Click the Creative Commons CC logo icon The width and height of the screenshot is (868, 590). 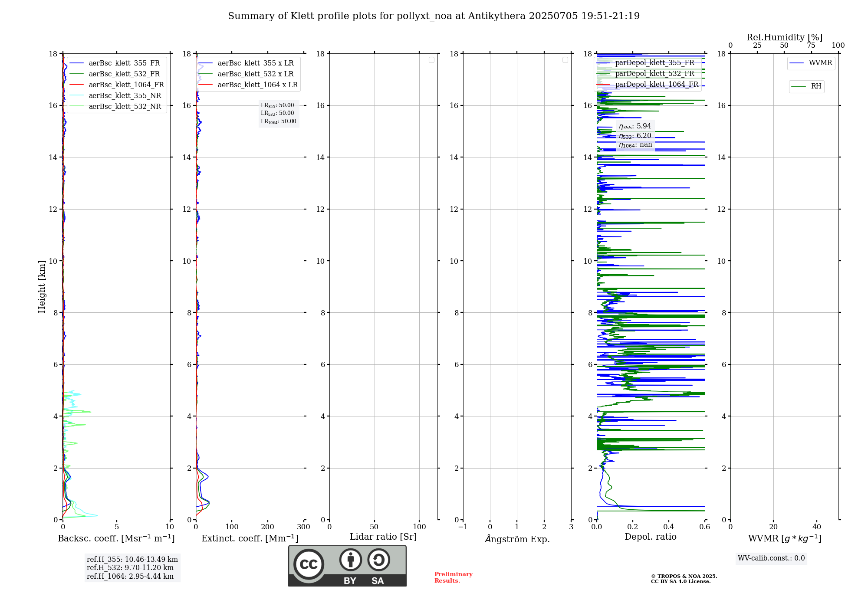pos(309,564)
